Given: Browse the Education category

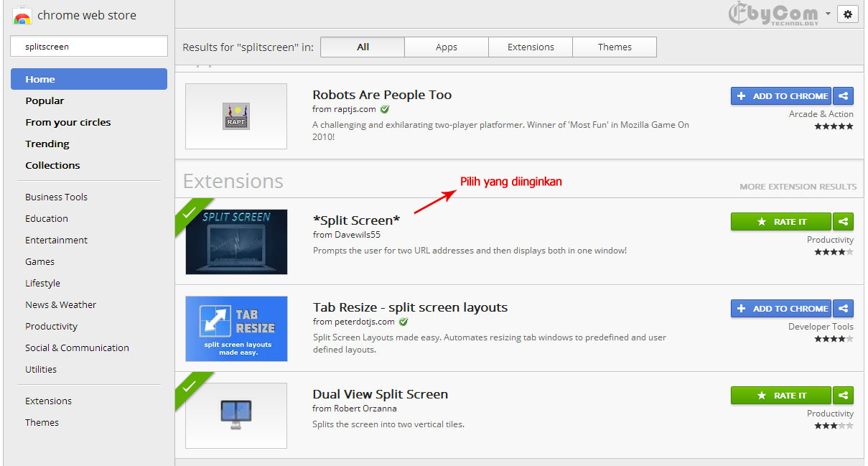Looking at the screenshot, I should 47,218.
